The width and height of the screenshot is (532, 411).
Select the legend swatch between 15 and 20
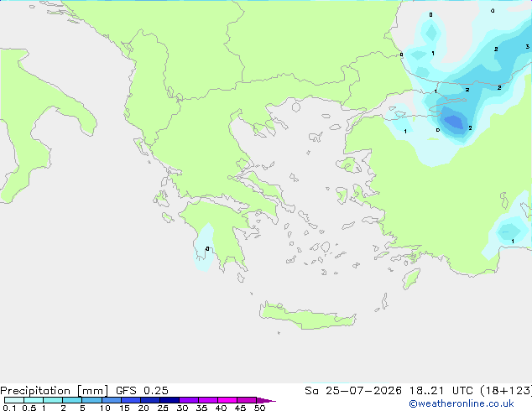tap(131, 400)
